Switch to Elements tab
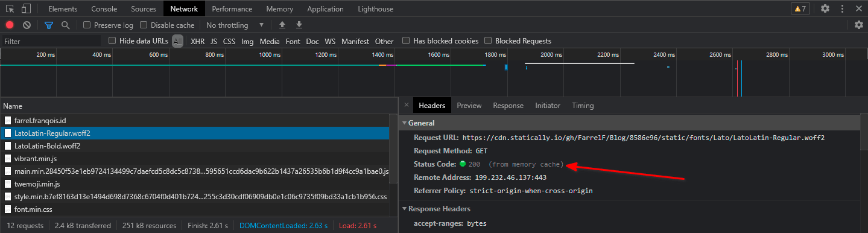Image resolution: width=868 pixels, height=233 pixels. coord(62,9)
